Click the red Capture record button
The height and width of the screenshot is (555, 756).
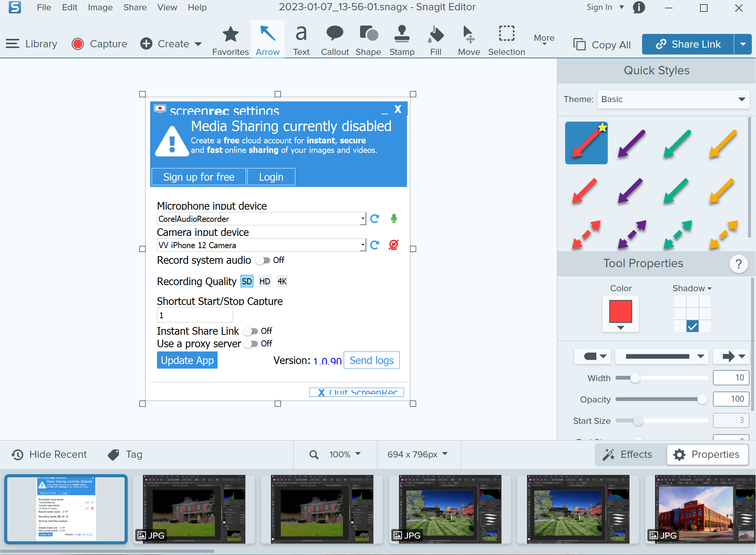tap(78, 44)
